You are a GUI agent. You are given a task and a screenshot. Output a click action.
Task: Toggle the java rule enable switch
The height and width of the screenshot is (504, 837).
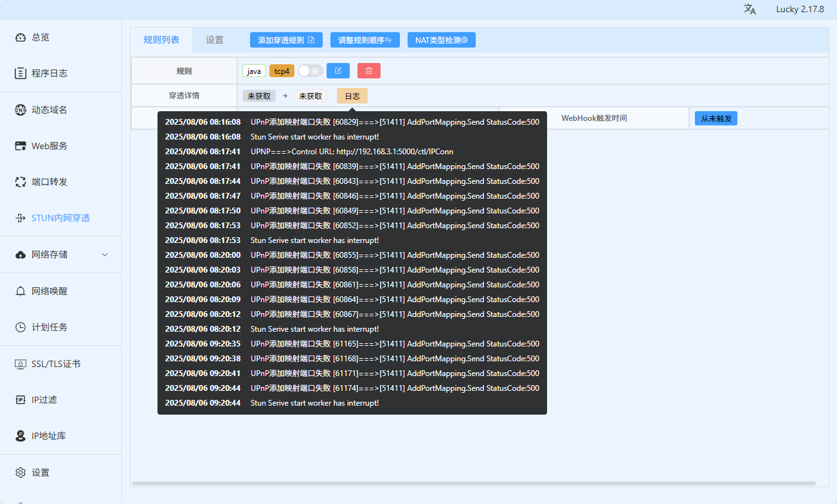click(310, 71)
